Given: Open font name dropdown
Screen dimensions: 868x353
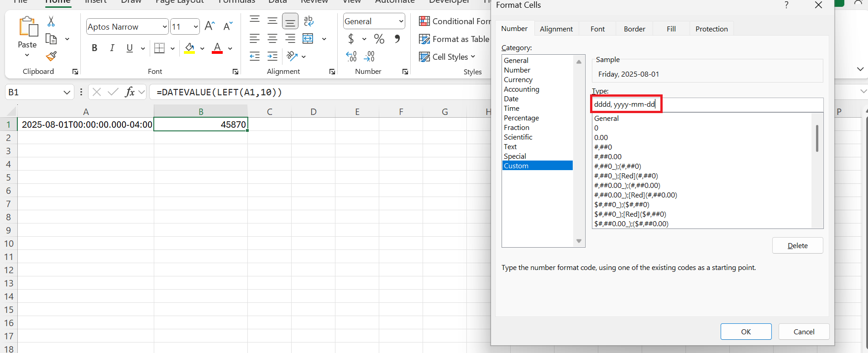Looking at the screenshot, I should [x=165, y=27].
